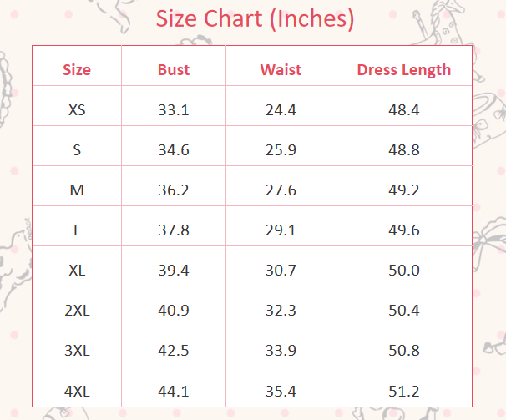Screen dimensions: 506x420
Task: Click the 49.2 dress length cell
Action: click(403, 190)
